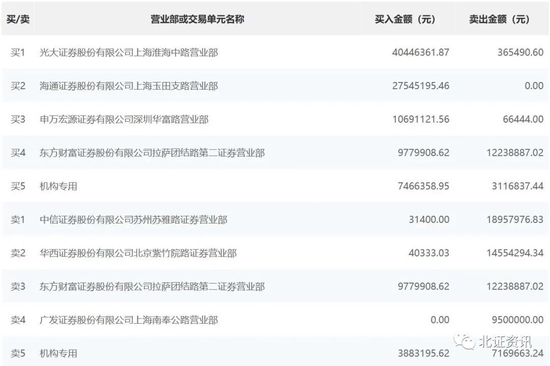Select the 卖3 row label
Image resolution: width=550 pixels, height=366 pixels.
pos(18,286)
